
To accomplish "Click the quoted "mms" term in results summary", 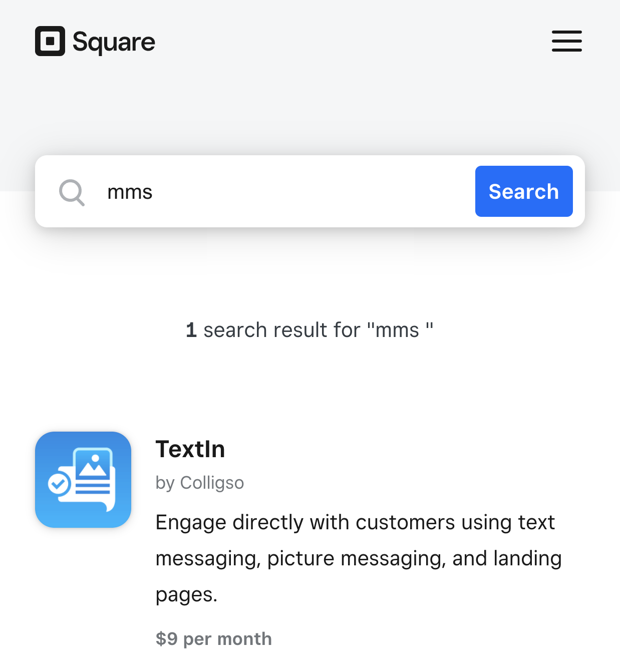I will point(399,330).
